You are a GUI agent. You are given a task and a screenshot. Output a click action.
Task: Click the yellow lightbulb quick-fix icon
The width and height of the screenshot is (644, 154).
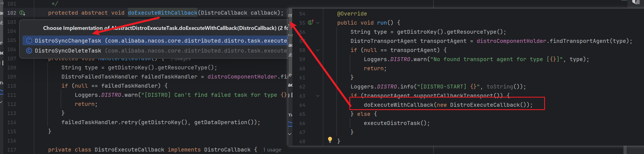click(330, 140)
